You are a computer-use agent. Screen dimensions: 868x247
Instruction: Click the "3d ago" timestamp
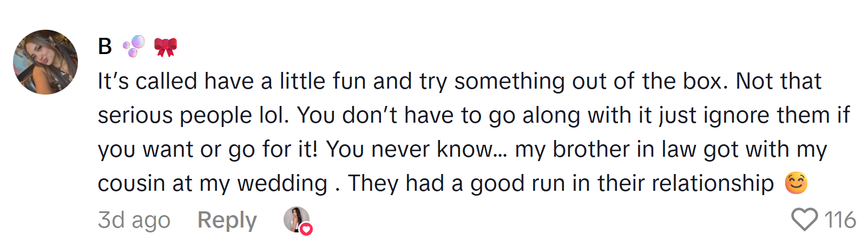[134, 220]
